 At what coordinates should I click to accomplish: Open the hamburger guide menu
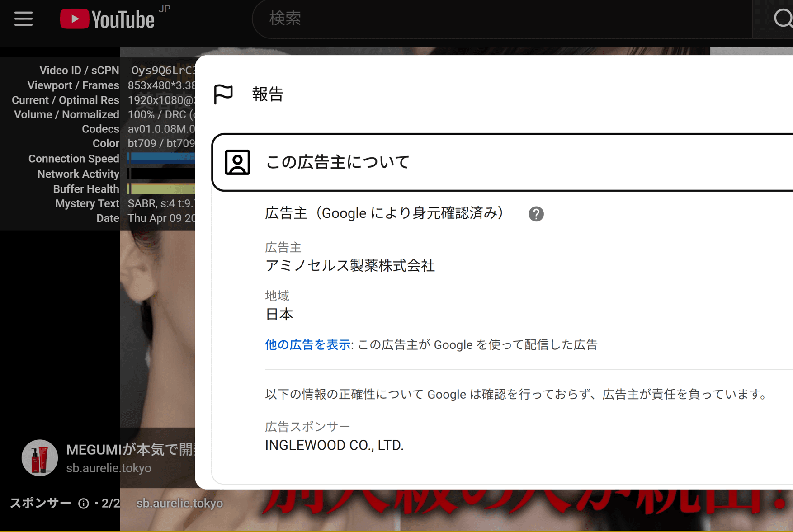pos(24,19)
